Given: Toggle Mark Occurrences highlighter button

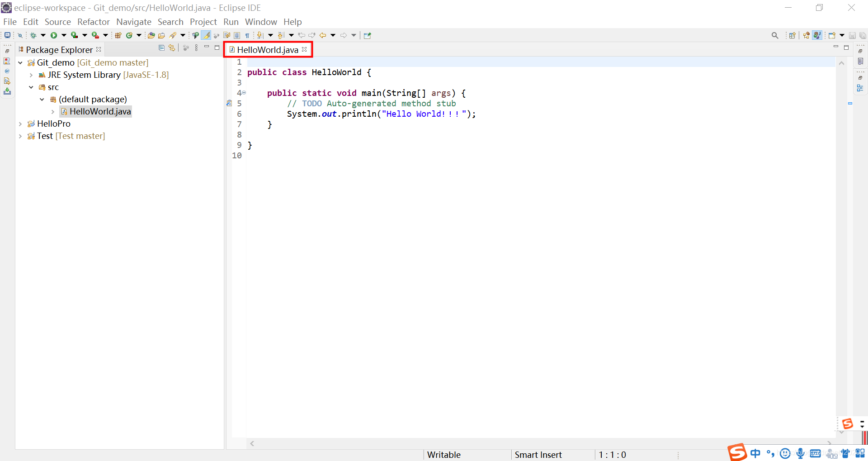Looking at the screenshot, I should pos(206,35).
